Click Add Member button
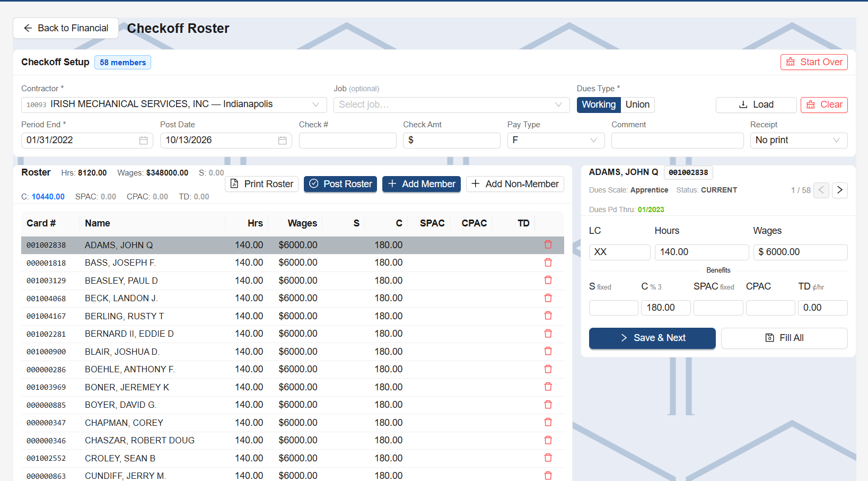 (422, 184)
